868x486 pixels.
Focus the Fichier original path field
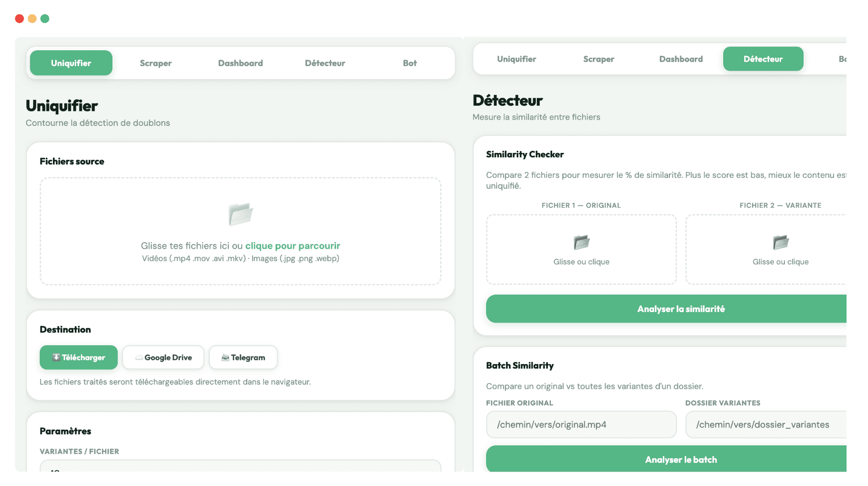pyautogui.click(x=581, y=424)
